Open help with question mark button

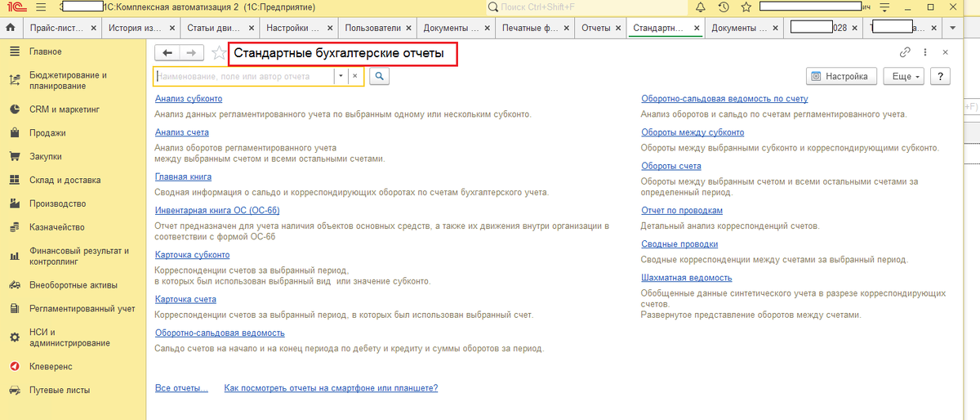pos(940,76)
